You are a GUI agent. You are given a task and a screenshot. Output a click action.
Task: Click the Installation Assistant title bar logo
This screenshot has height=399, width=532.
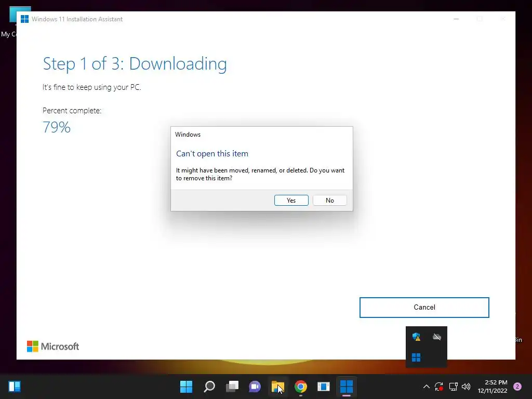click(24, 19)
